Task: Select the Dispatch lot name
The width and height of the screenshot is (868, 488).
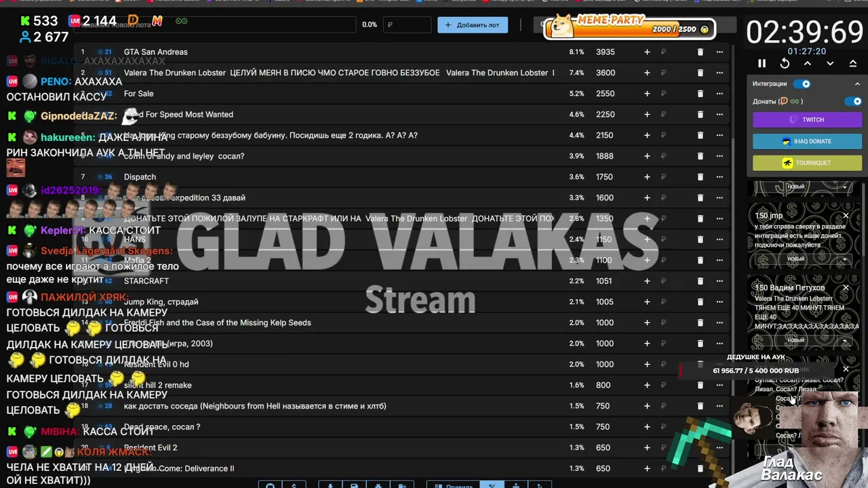Action: coord(140,177)
